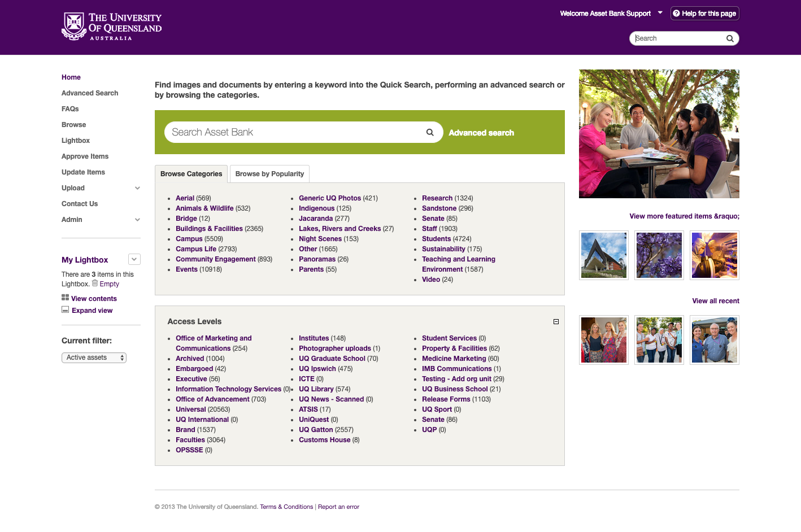Open the large featured students image
801x532 pixels.
tap(659, 134)
